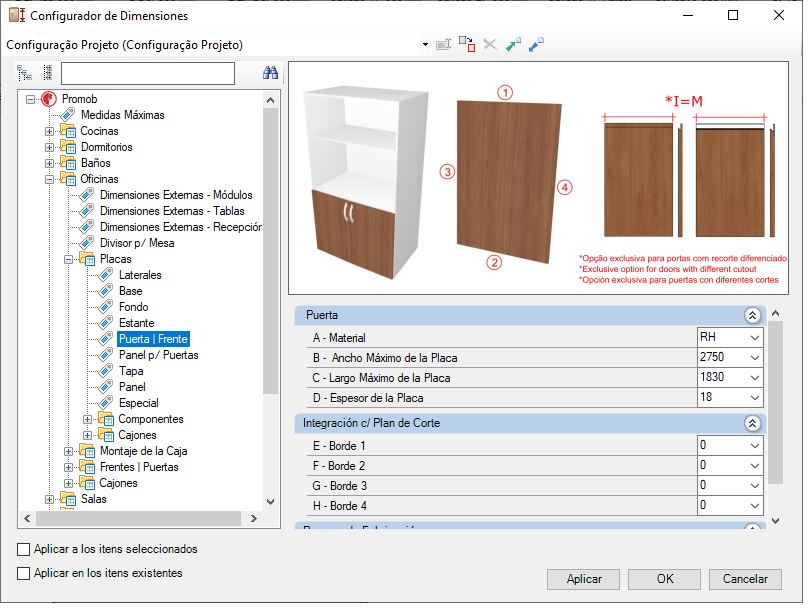The width and height of the screenshot is (812, 613).
Task: Expand the Baños tree node
Action: pos(49,164)
